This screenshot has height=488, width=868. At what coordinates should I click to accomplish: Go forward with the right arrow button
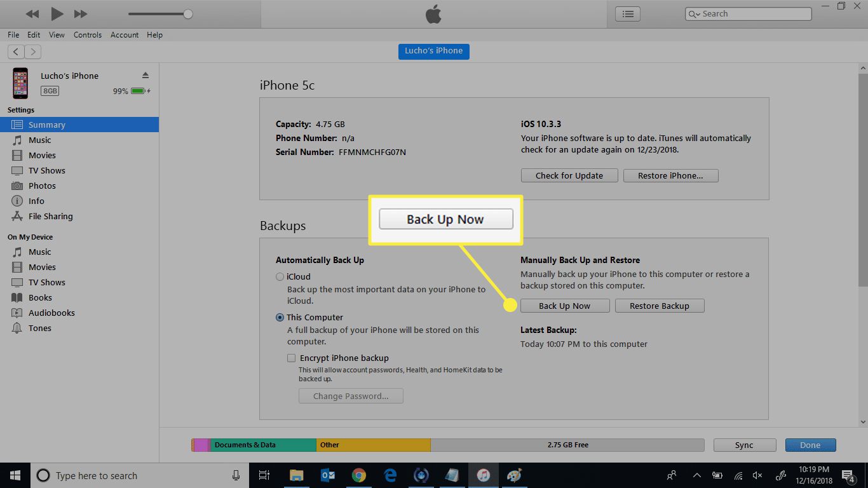click(32, 51)
